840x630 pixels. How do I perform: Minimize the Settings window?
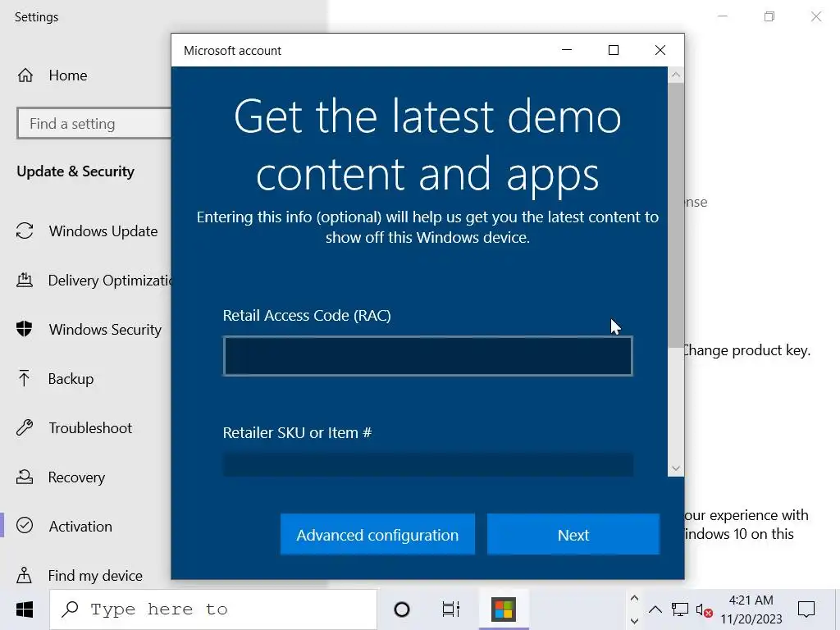[723, 16]
